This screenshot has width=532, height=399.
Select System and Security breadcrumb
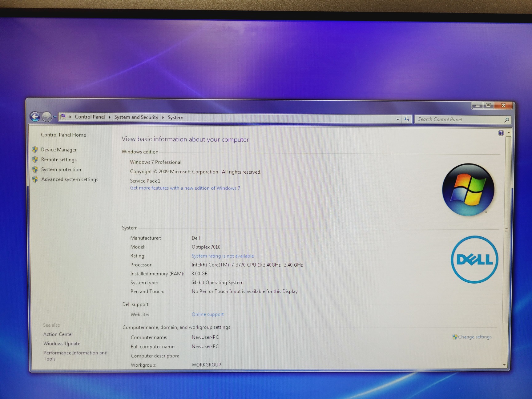[136, 117]
